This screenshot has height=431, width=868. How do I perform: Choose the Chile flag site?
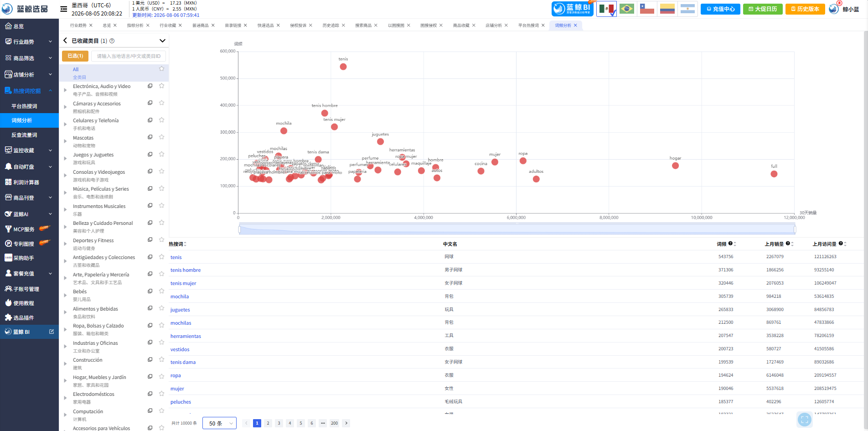coord(647,9)
